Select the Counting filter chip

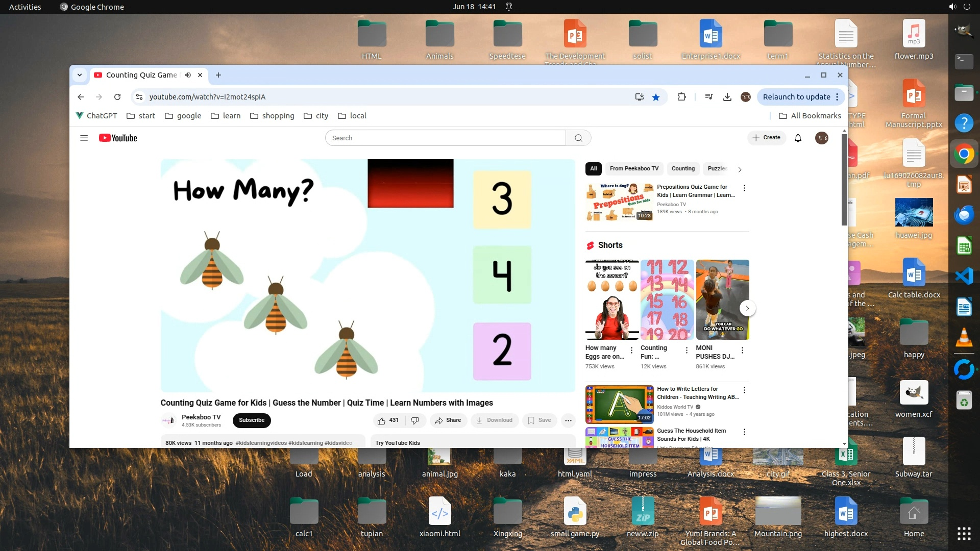pos(683,169)
